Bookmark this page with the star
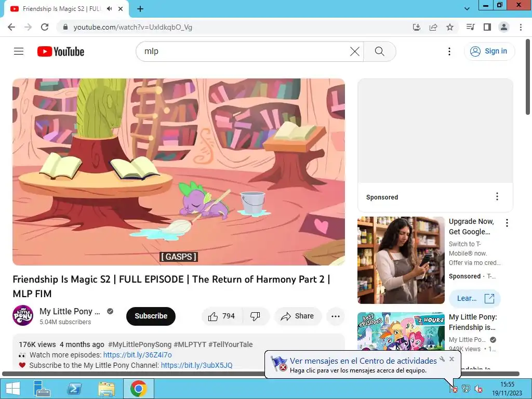This screenshot has width=532, height=399. point(450,27)
